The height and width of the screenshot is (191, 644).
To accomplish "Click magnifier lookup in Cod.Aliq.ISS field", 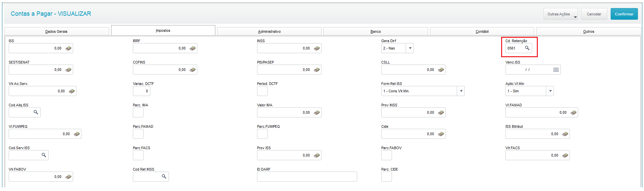I will [36, 112].
